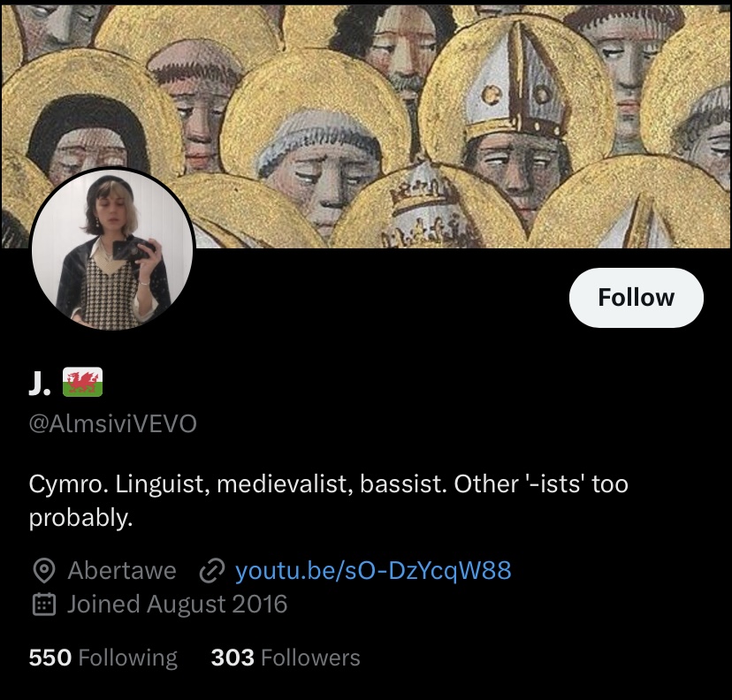Follow the @AlmsiviVEVO account
Viewport: 732px width, 700px height.
tap(636, 298)
